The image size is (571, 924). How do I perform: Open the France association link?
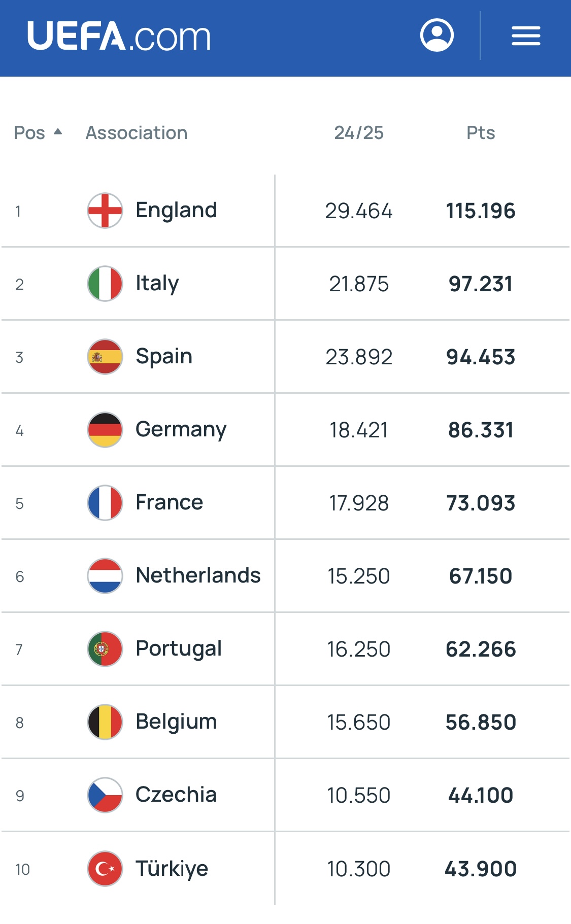[x=169, y=502]
